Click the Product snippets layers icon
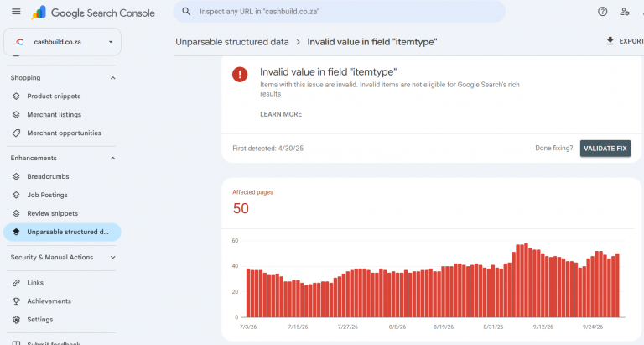The height and width of the screenshot is (345, 644). point(16,97)
